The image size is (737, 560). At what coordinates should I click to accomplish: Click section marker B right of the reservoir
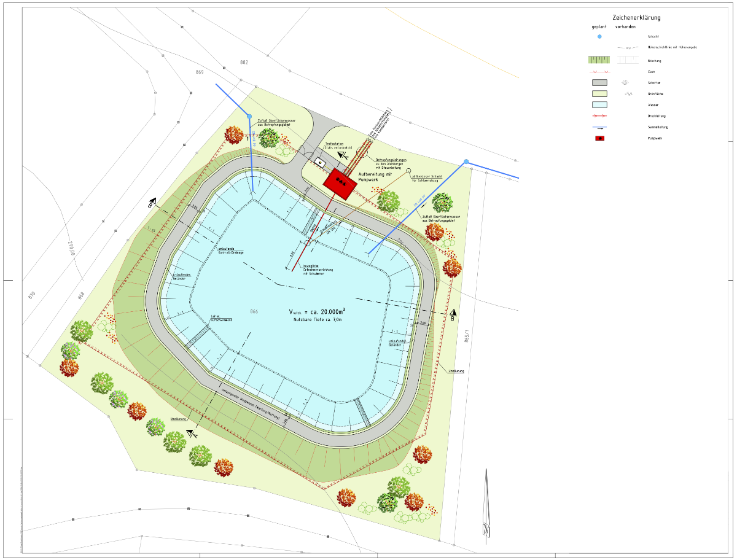(x=453, y=314)
